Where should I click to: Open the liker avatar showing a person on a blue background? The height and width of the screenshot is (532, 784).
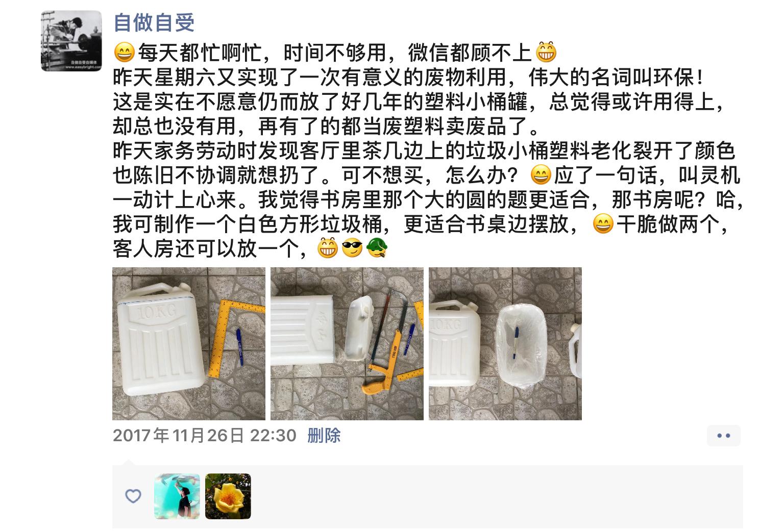(x=177, y=496)
